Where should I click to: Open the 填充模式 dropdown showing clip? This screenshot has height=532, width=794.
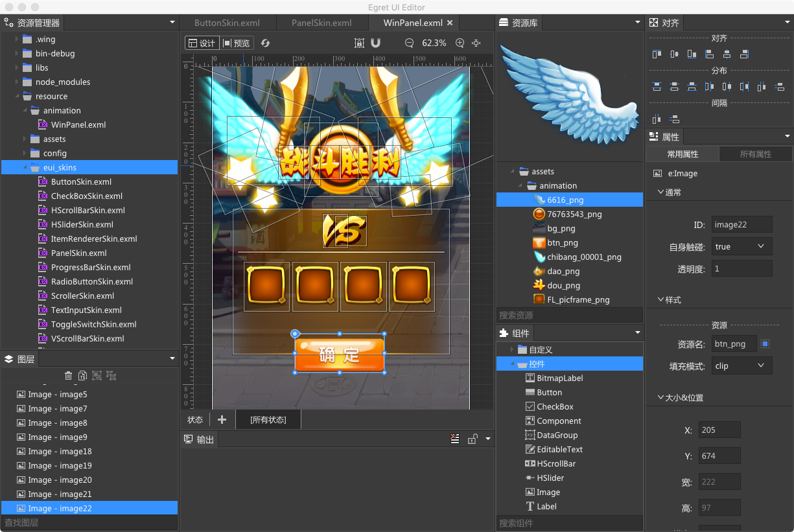tap(741, 365)
